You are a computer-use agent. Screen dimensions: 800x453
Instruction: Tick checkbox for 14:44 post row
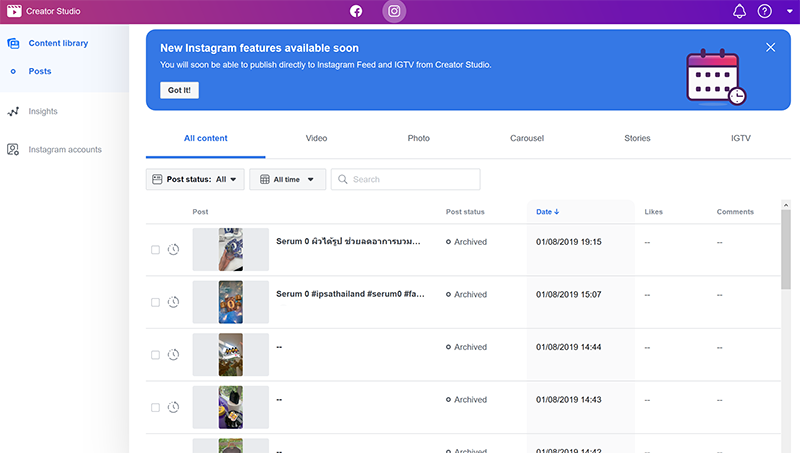pos(156,355)
